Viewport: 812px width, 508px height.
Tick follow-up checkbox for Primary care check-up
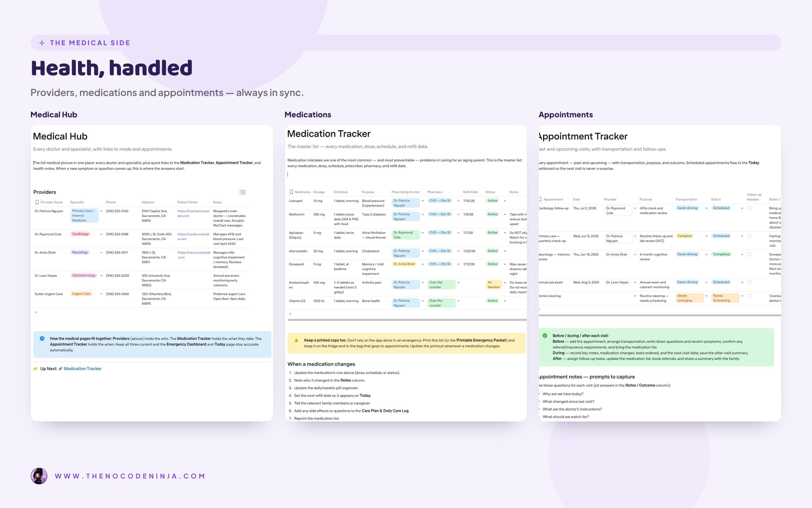(749, 236)
